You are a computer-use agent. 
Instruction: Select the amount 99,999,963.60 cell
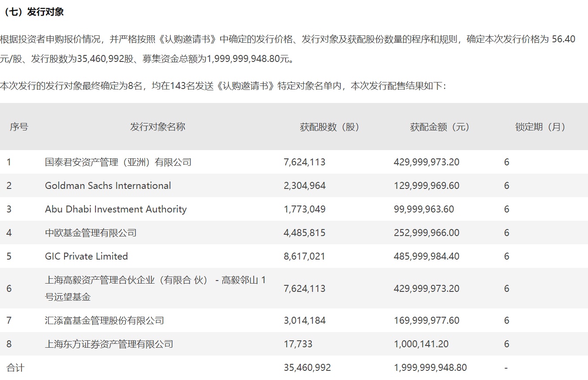pos(424,209)
